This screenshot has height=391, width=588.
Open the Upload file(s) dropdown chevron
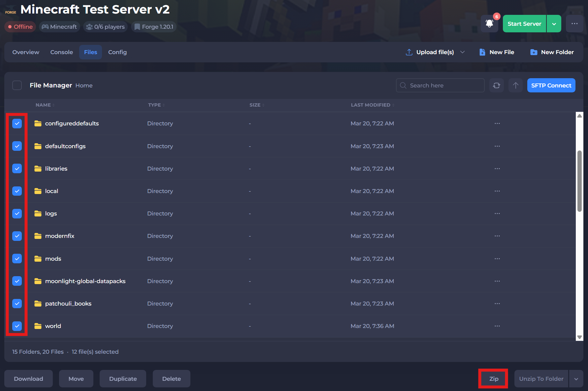click(x=463, y=52)
